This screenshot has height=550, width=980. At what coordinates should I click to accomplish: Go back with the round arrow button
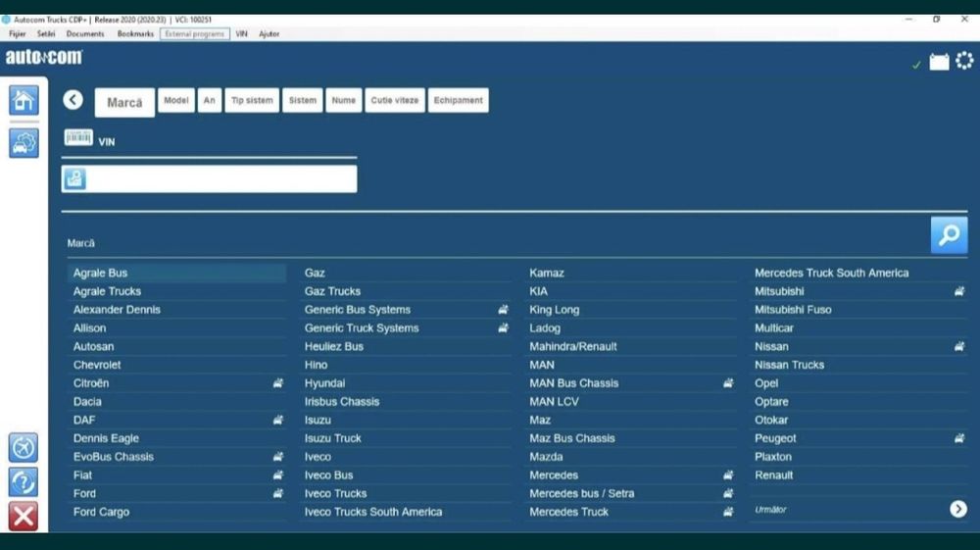pos(73,100)
